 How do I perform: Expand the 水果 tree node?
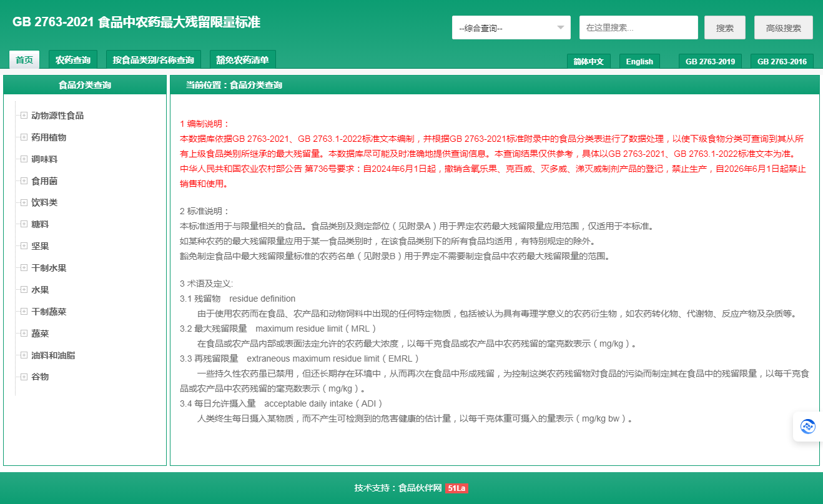click(x=24, y=290)
